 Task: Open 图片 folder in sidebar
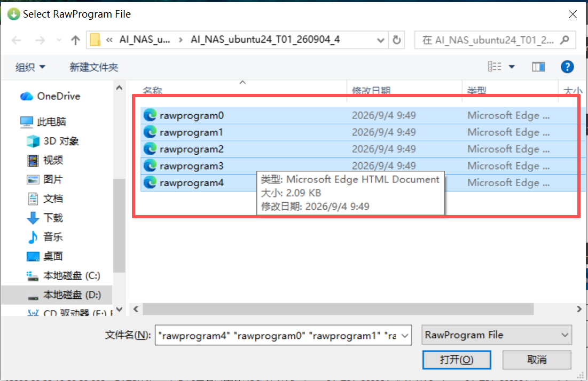(x=53, y=179)
